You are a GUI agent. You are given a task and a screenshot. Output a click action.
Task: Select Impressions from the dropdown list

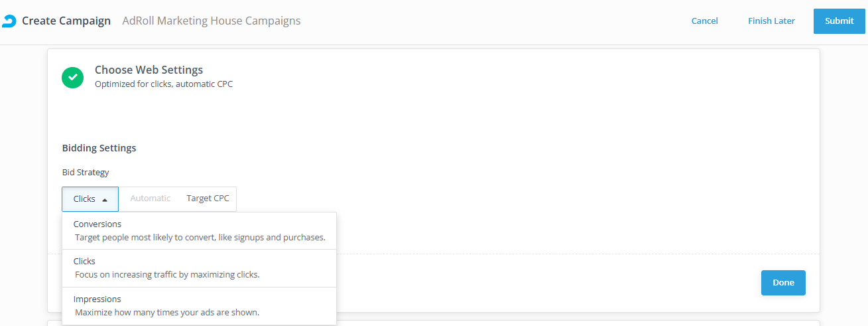(x=97, y=299)
